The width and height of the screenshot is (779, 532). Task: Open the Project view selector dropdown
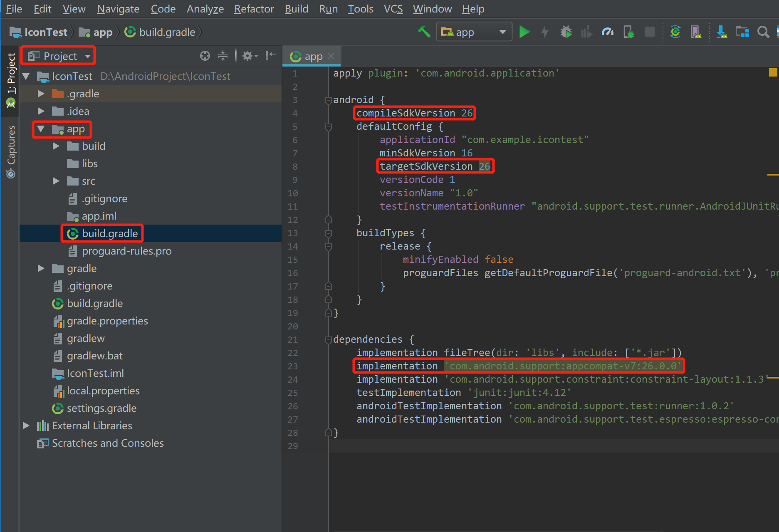[x=58, y=56]
